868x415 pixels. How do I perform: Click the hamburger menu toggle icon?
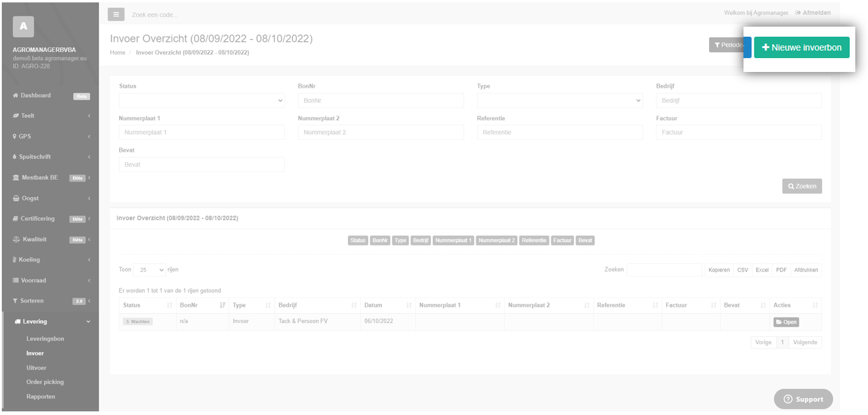(x=117, y=14)
